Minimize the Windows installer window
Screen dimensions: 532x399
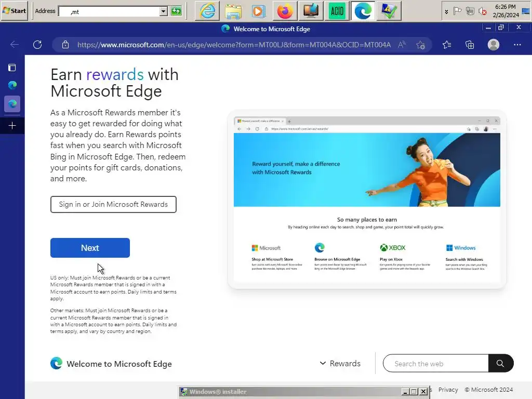click(x=405, y=392)
